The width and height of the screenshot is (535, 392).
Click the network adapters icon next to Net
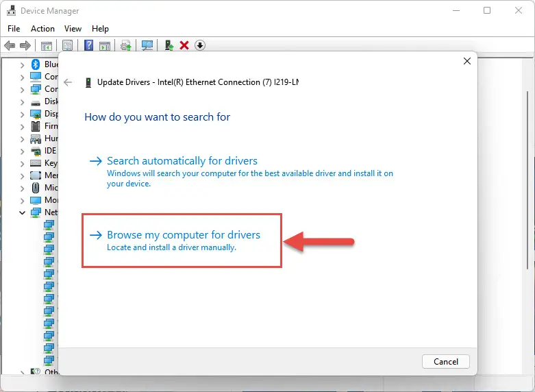point(36,212)
